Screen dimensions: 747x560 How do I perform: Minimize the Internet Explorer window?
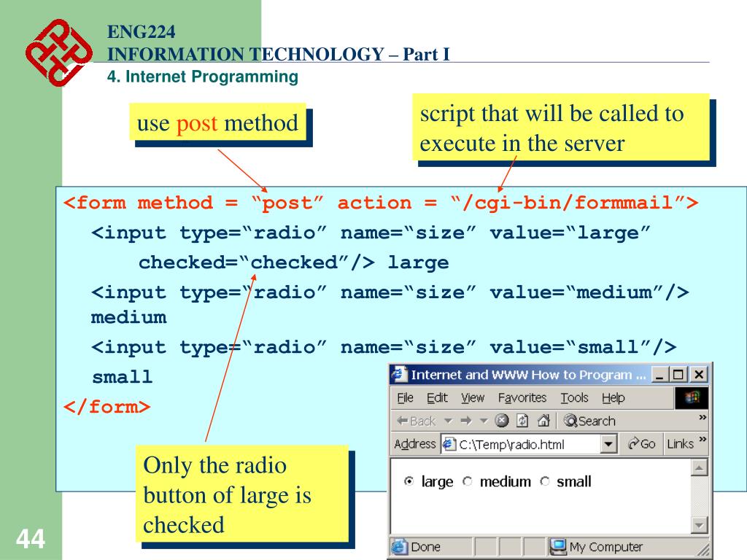click(x=659, y=375)
